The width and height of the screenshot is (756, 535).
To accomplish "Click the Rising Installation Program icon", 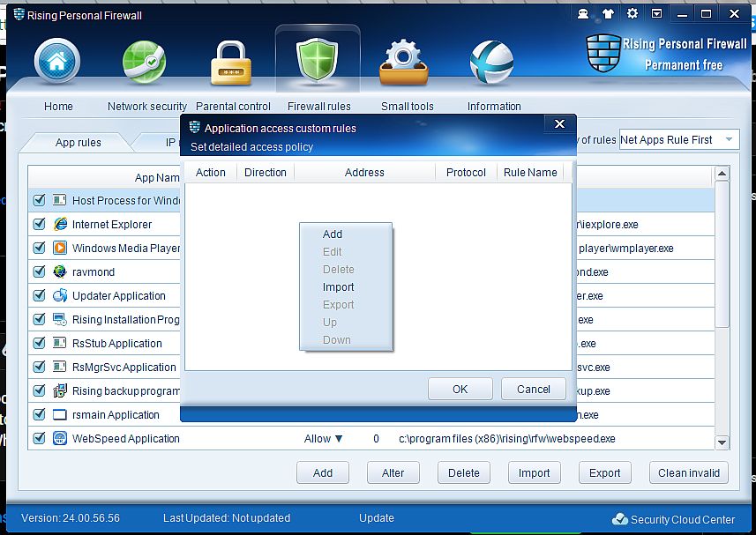I will [60, 319].
